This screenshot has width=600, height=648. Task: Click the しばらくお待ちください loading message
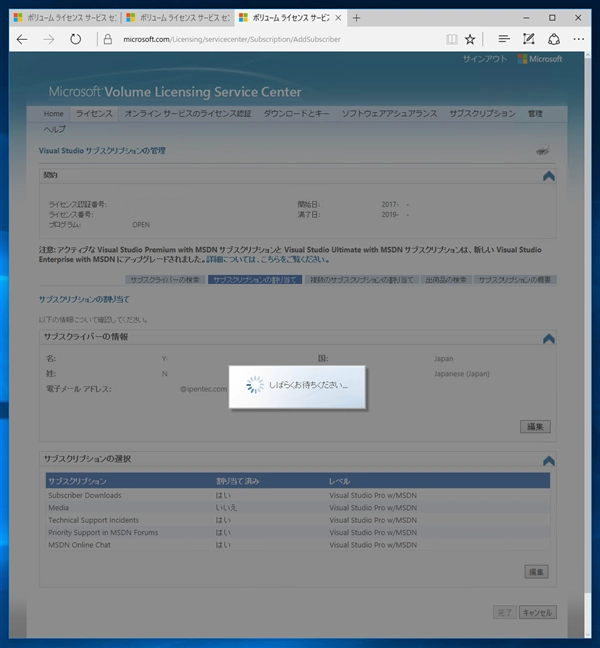pos(308,385)
